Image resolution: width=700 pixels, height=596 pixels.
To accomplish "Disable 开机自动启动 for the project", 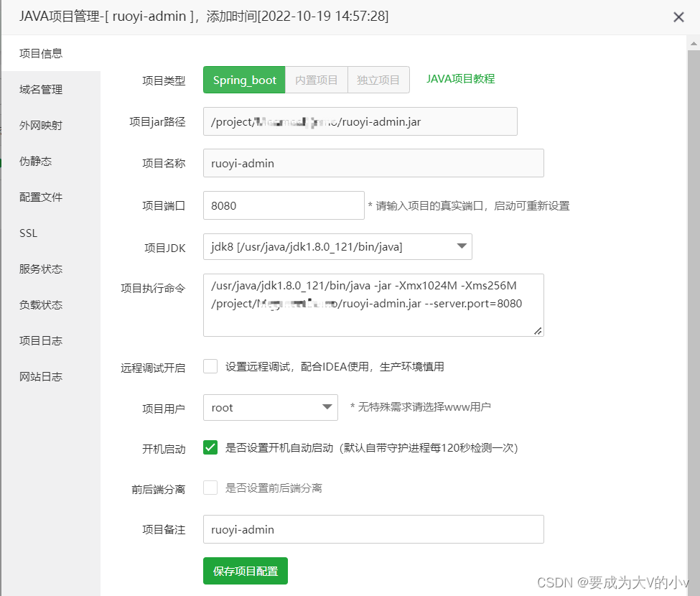I will [210, 447].
